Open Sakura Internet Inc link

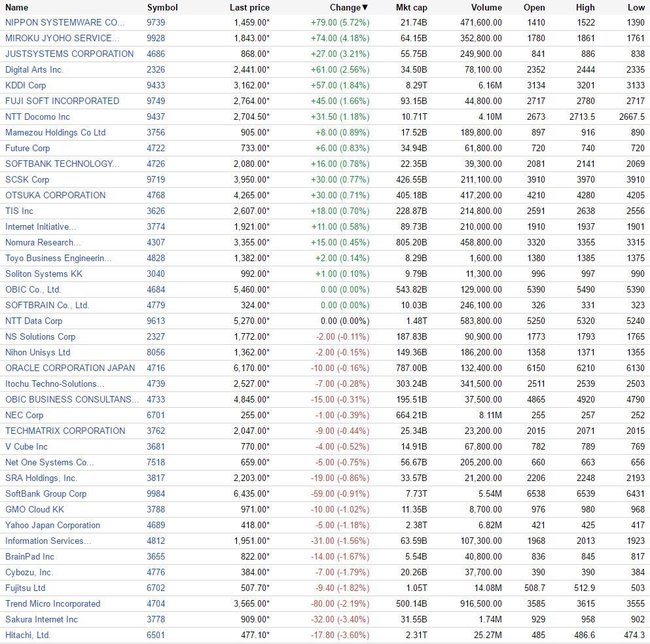(x=41, y=620)
